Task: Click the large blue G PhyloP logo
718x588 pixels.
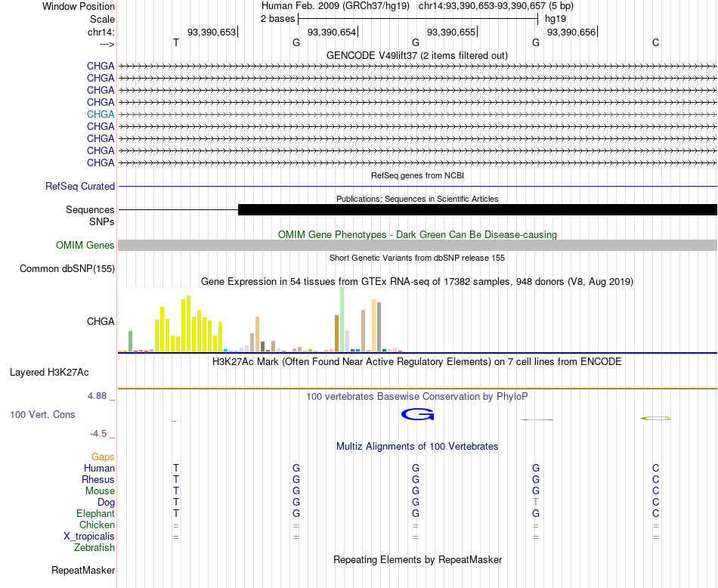Action: click(417, 414)
